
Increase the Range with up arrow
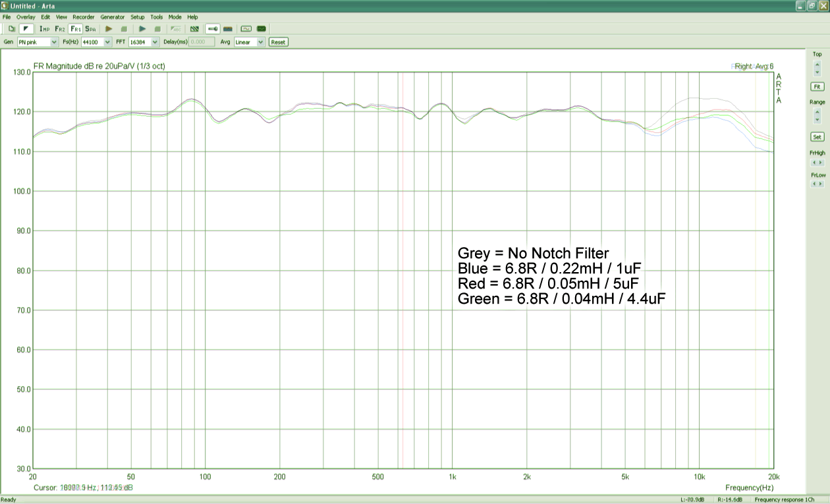[817, 113]
